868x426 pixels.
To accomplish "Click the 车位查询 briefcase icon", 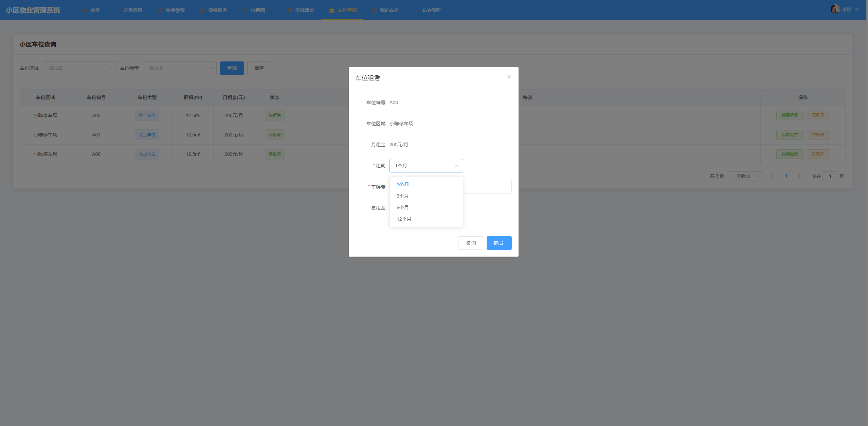I will pos(331,10).
